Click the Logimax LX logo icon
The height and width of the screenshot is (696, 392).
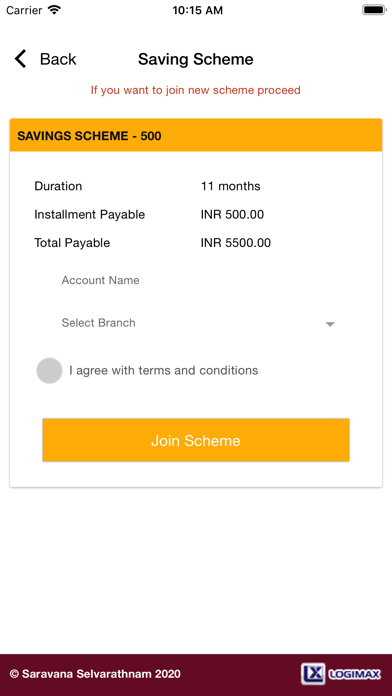click(313, 674)
